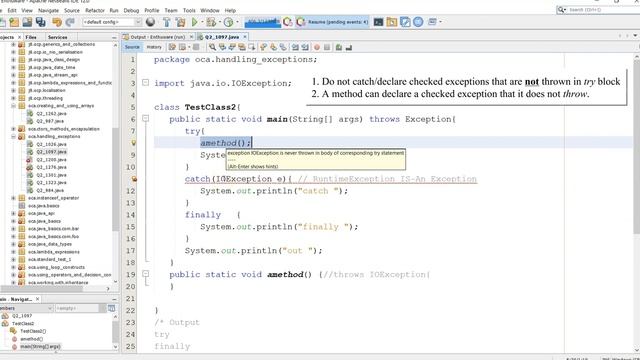
Task: Run the project with green play icon
Action: [x=195, y=22]
